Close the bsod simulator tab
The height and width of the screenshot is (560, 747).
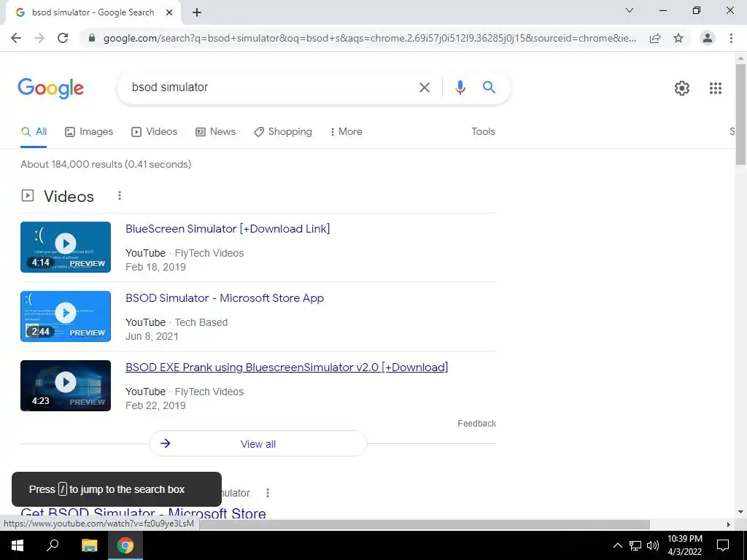169,13
